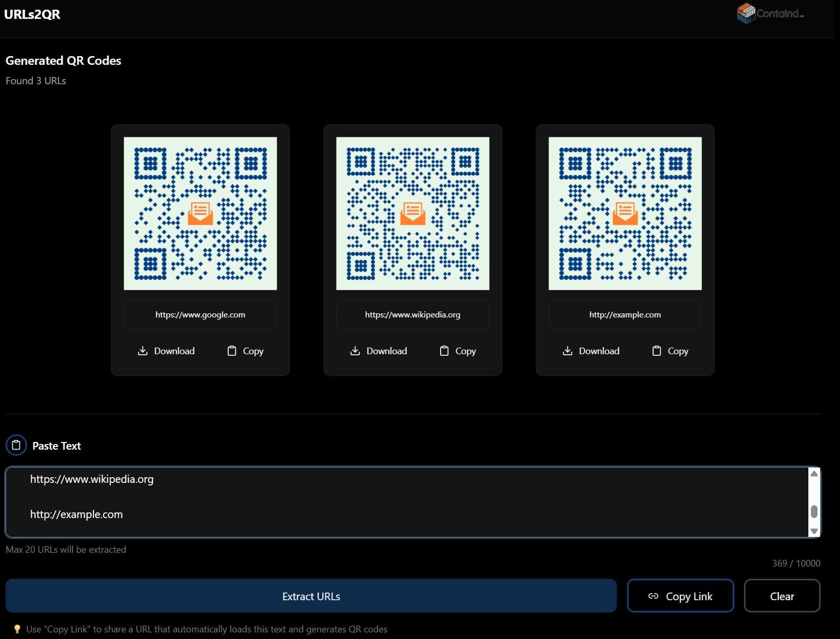The width and height of the screenshot is (840, 639).
Task: Click the Copy Link usage tip text
Action: pos(207,629)
